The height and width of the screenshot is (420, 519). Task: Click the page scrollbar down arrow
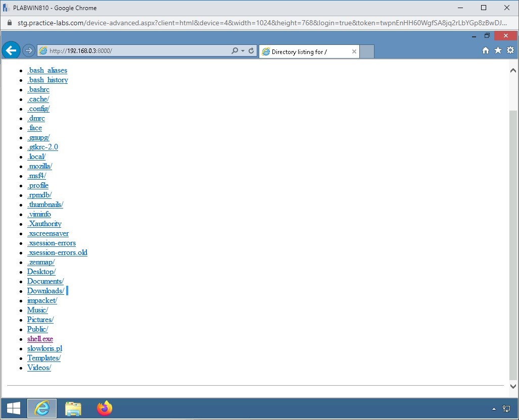point(513,386)
